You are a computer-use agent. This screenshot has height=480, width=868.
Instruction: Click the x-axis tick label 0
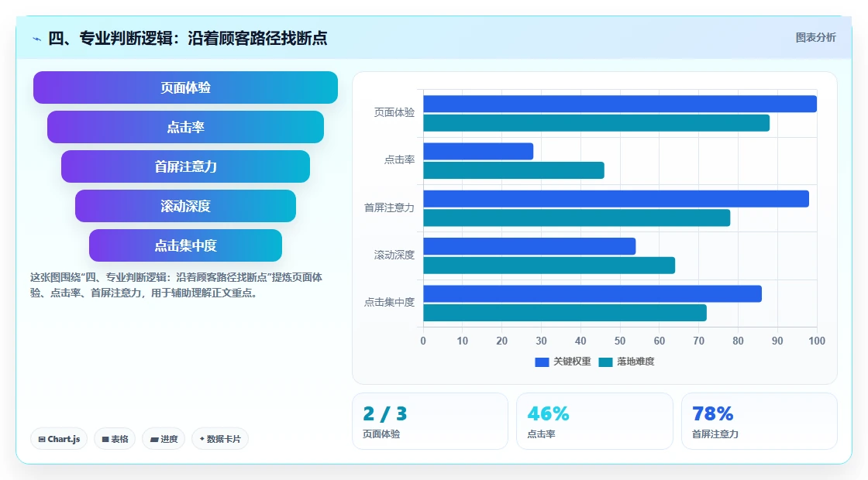click(423, 341)
